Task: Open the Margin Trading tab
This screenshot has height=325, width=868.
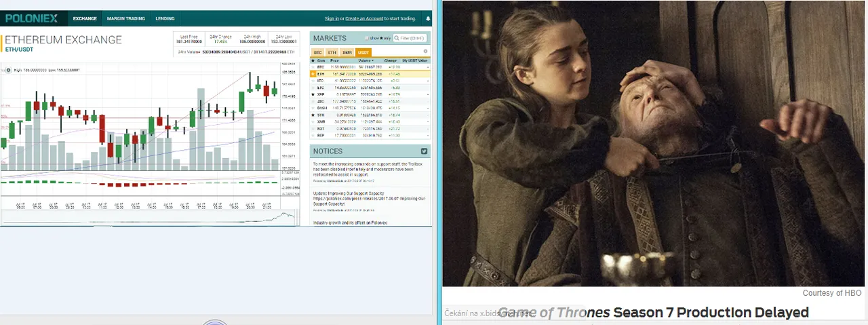Action: coord(125,18)
